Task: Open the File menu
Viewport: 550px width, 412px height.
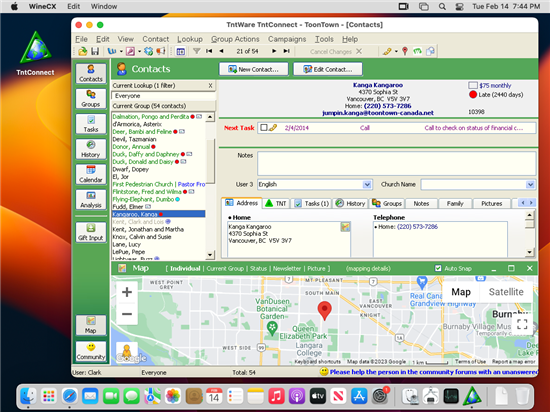Action: click(81, 39)
